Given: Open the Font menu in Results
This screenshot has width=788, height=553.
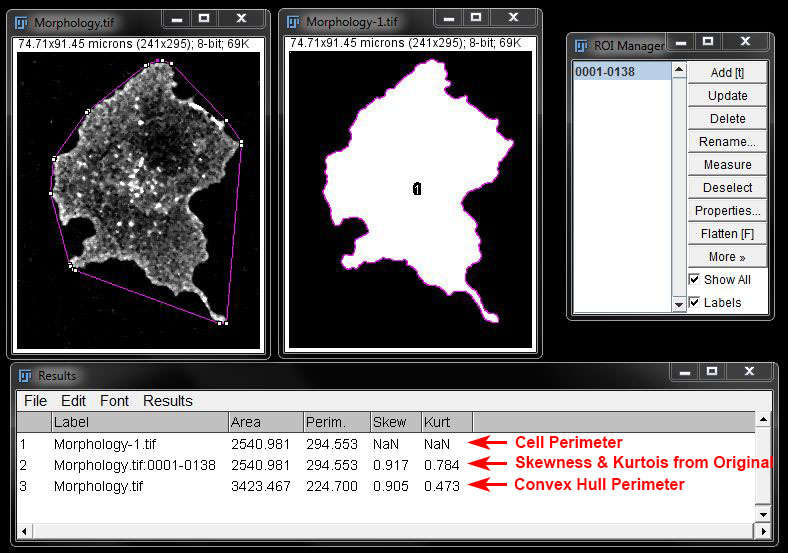Looking at the screenshot, I should pyautogui.click(x=114, y=401).
